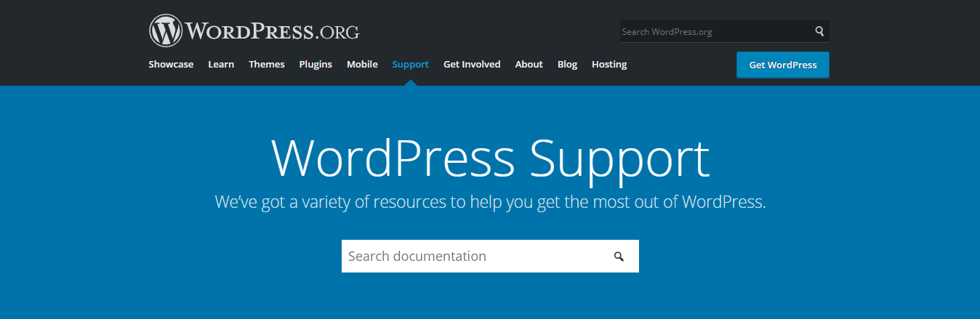This screenshot has height=319, width=980.
Task: Open the Showcase menu item
Action: 171,64
